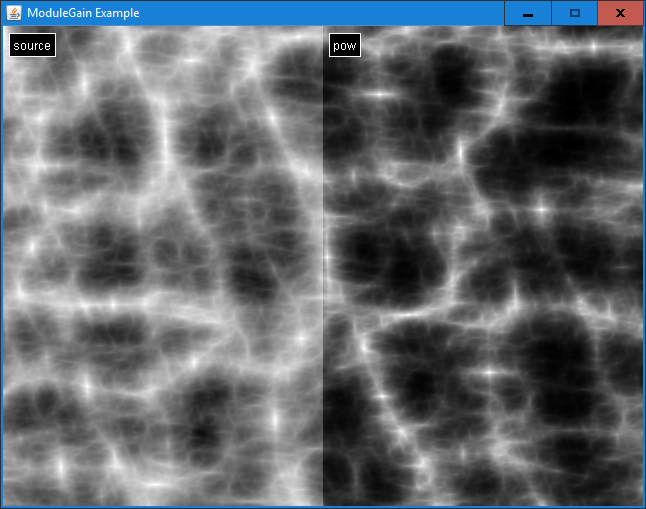Click the bottom-left corner of the source image

coord(5,501)
